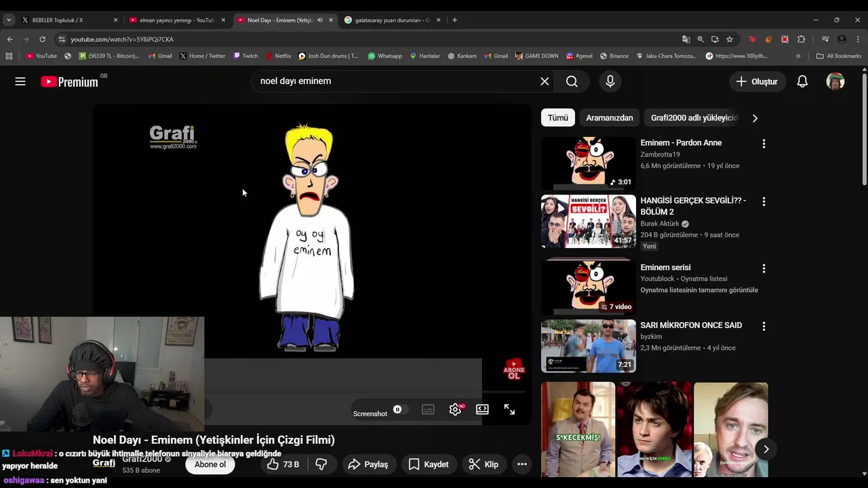Image resolution: width=868 pixels, height=488 pixels.
Task: Open the Binance bookmark
Action: coord(614,56)
